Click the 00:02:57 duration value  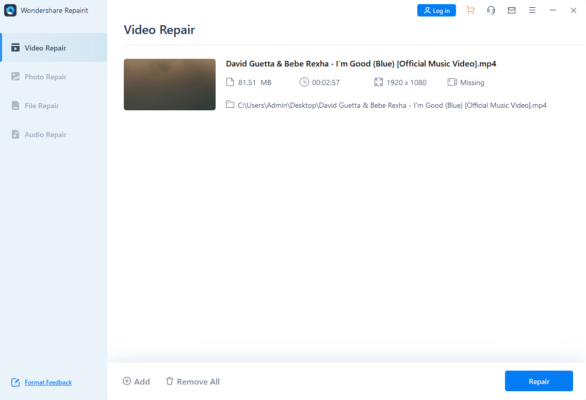pos(326,82)
